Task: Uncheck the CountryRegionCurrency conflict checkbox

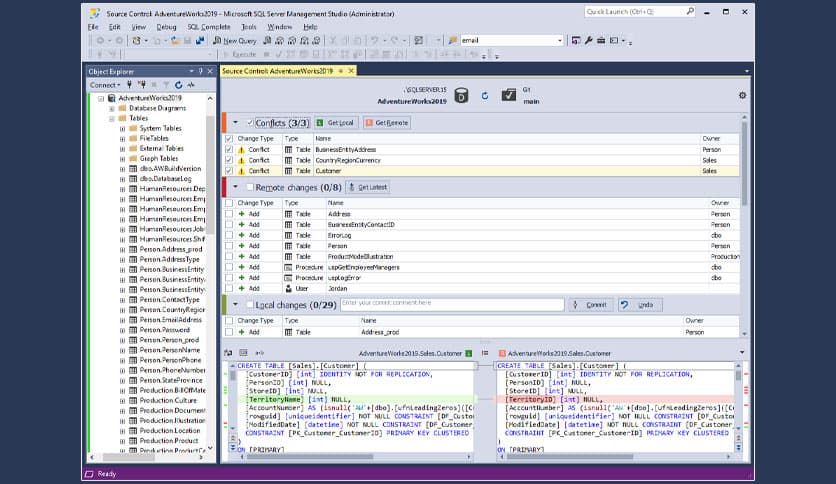Action: click(x=229, y=160)
